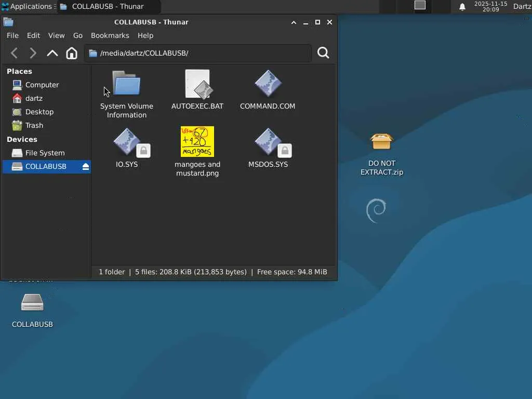
Task: Click the "Free space: 94.8 MiB" status text
Action: pyautogui.click(x=292, y=272)
